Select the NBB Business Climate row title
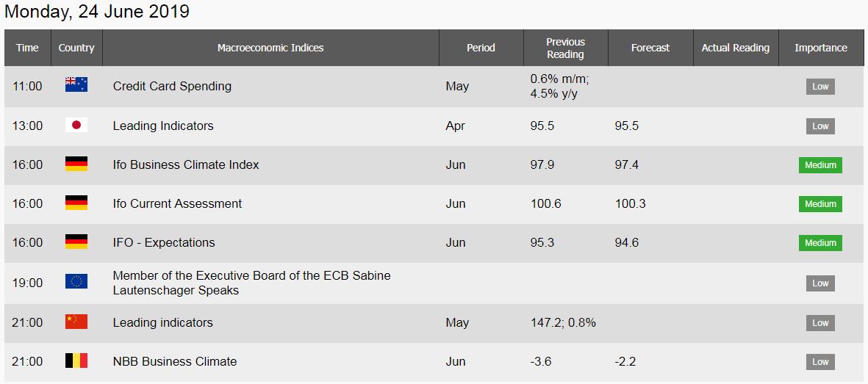The width and height of the screenshot is (868, 384). [175, 361]
